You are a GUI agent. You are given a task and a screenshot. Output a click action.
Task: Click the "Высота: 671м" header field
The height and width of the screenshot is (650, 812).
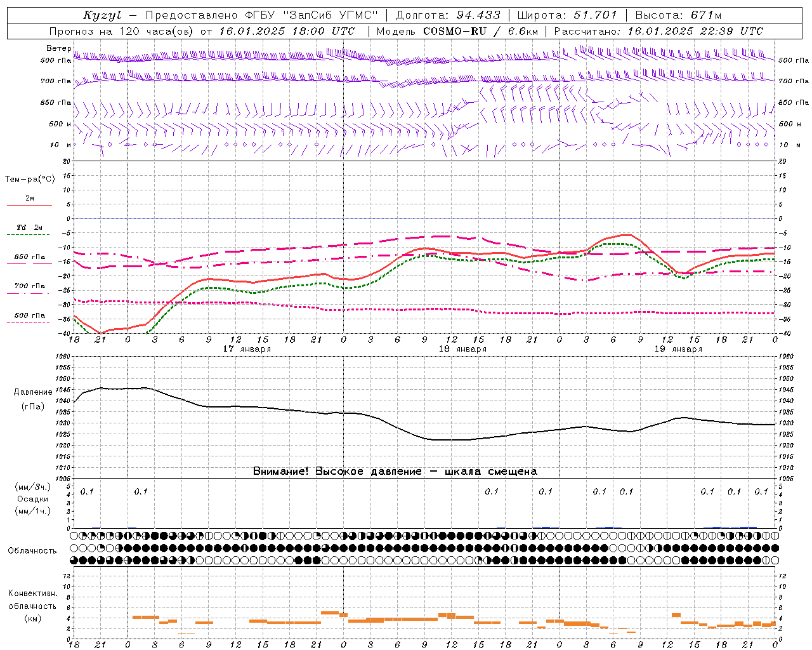[x=678, y=15]
